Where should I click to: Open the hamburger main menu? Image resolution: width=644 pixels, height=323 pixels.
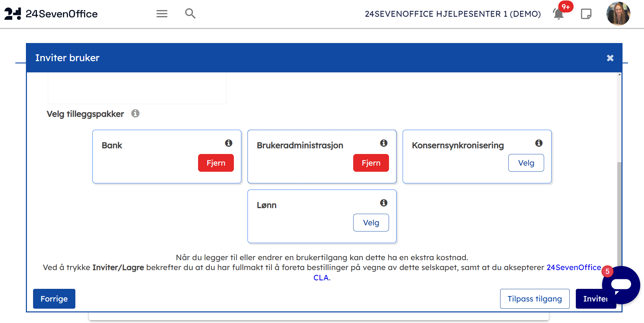[x=162, y=14]
